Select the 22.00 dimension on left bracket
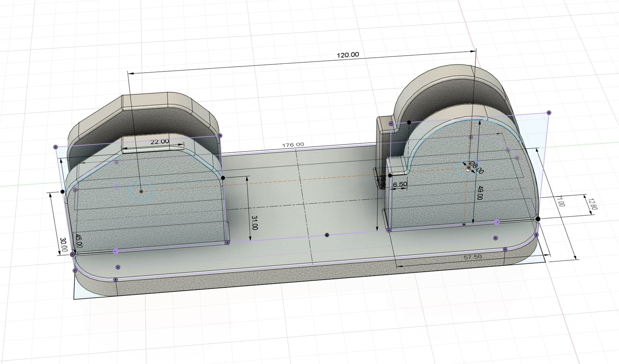The width and height of the screenshot is (619, 364). tap(159, 142)
